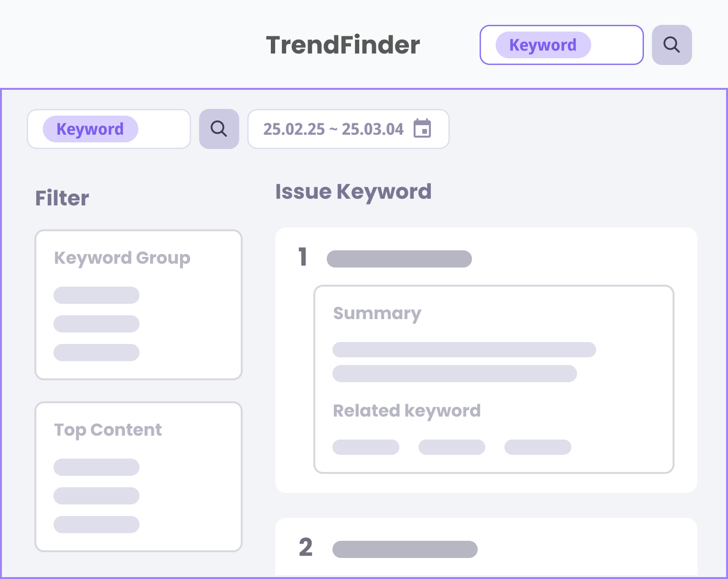The width and height of the screenshot is (728, 579).
Task: Click the first Related keyword chip
Action: [366, 447]
